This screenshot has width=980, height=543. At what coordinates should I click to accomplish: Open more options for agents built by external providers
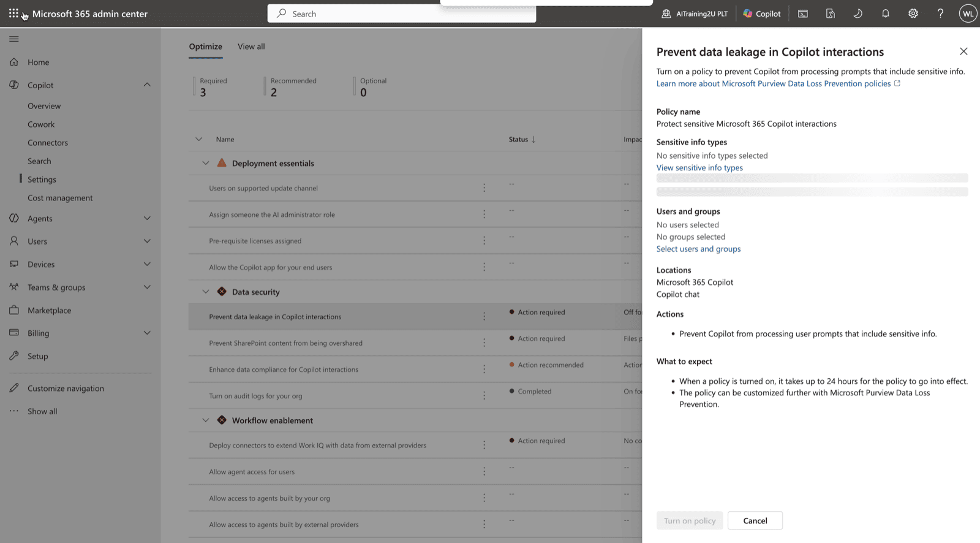pyautogui.click(x=484, y=525)
